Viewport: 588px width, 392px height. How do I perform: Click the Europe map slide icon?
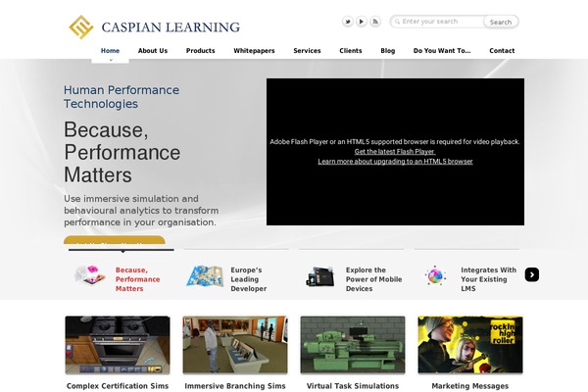pos(205,275)
